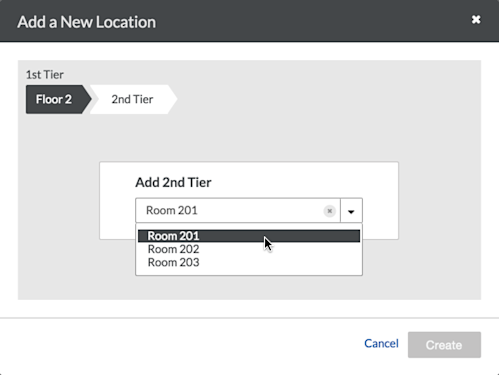Close the Add a New Location dialog
Image resolution: width=499 pixels, height=375 pixels.
[x=476, y=20]
